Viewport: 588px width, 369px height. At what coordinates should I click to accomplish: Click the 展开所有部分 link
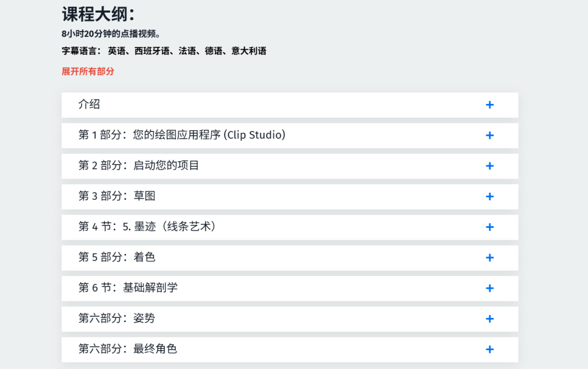tap(88, 72)
